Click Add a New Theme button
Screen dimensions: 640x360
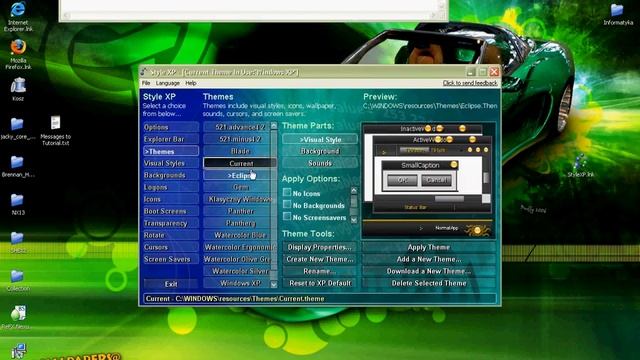(429, 259)
